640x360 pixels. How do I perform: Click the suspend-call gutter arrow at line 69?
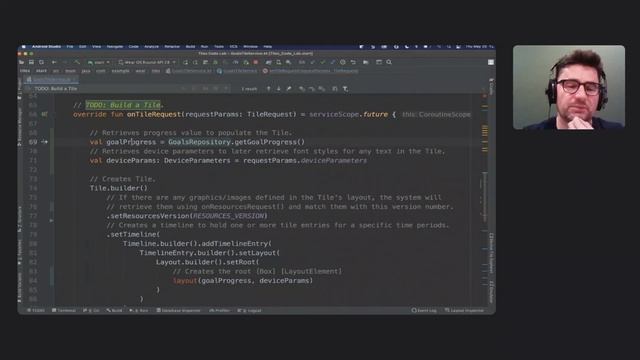coord(44,142)
